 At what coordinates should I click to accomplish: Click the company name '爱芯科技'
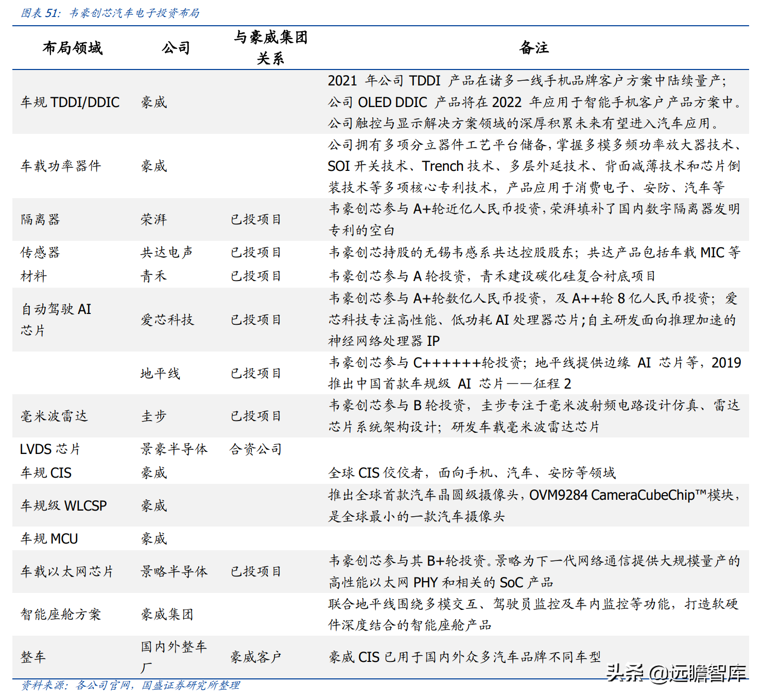click(167, 320)
